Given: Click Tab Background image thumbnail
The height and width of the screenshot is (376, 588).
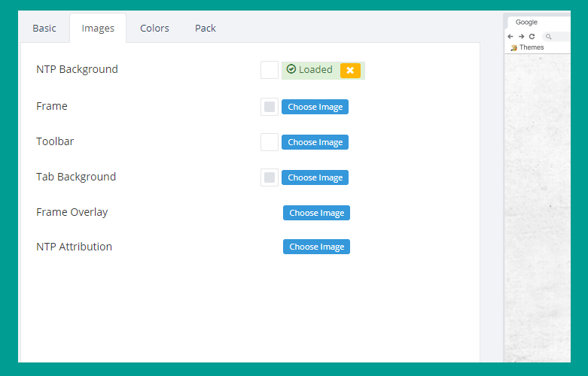Looking at the screenshot, I should tap(270, 177).
